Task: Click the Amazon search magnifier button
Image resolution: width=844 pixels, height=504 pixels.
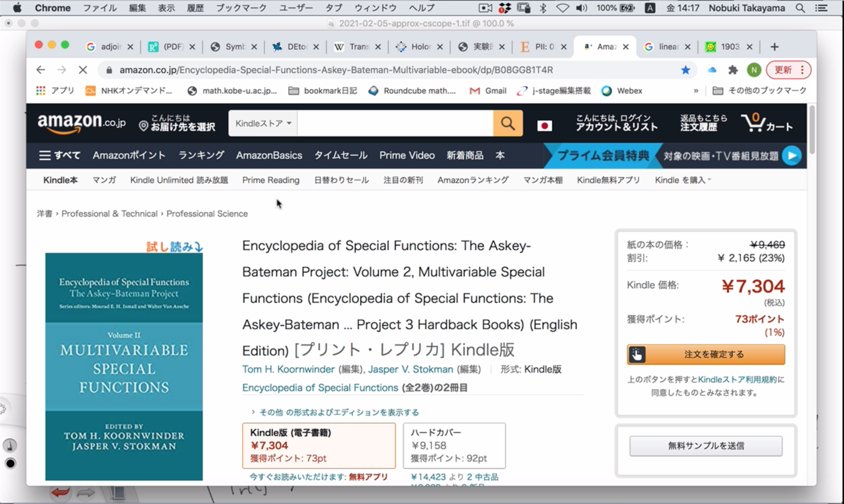Action: (508, 123)
